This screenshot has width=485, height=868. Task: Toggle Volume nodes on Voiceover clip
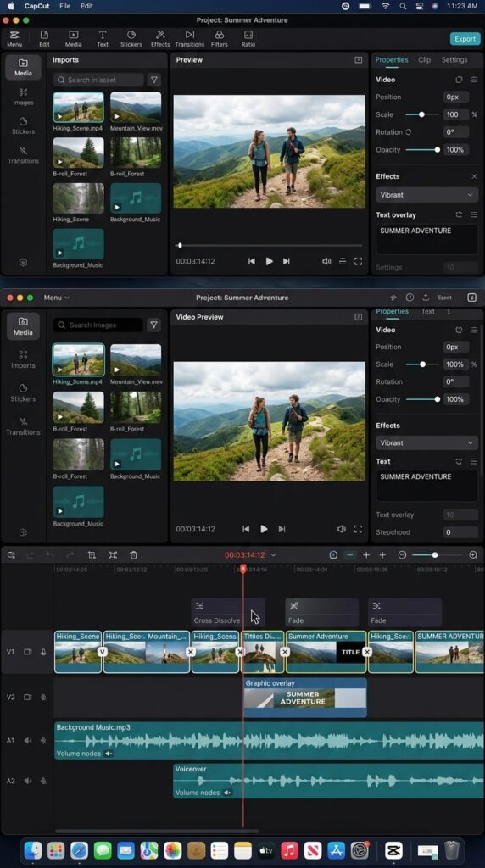pyautogui.click(x=227, y=793)
